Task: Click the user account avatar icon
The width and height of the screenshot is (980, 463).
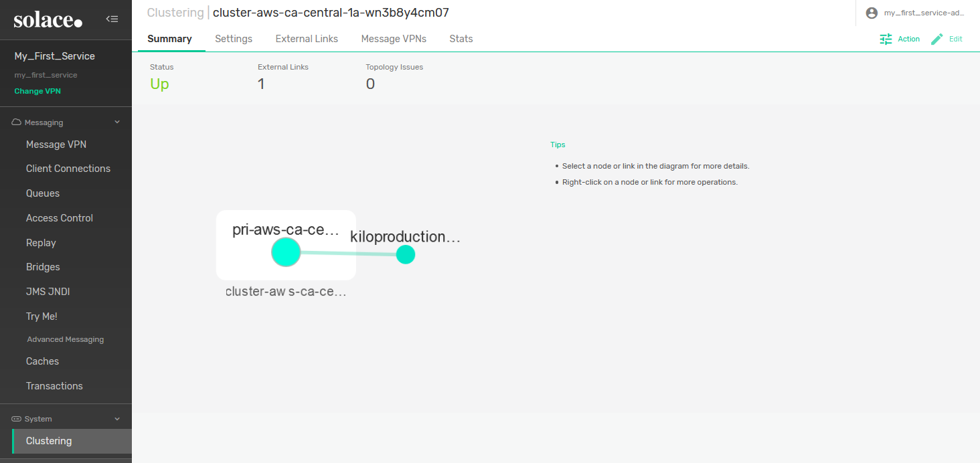Action: pyautogui.click(x=872, y=13)
